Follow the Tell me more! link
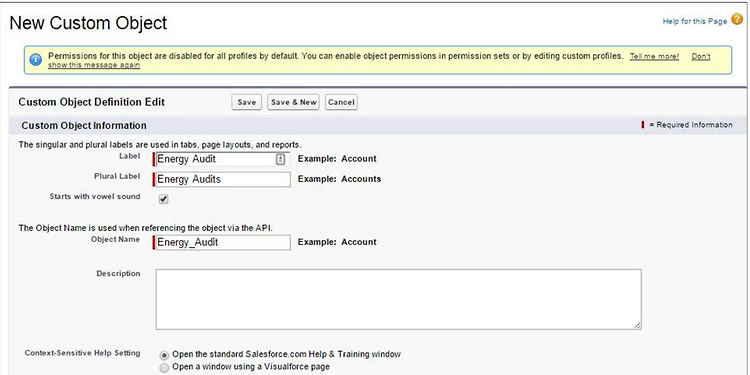Viewport: 750px width, 375px height. (654, 56)
